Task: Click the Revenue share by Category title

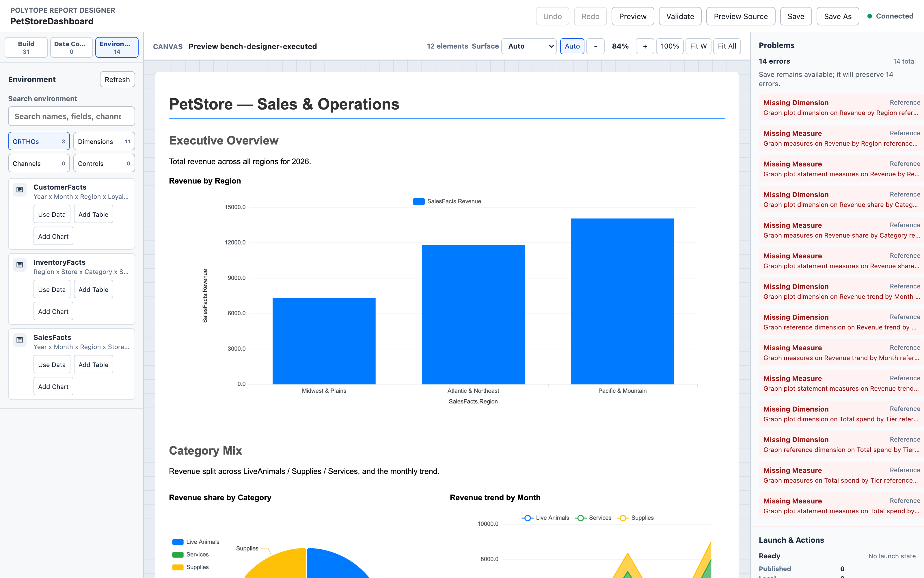Action: (x=220, y=497)
